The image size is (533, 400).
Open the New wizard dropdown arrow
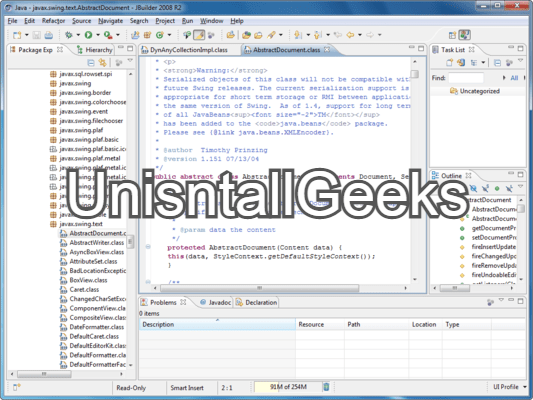click(x=27, y=35)
